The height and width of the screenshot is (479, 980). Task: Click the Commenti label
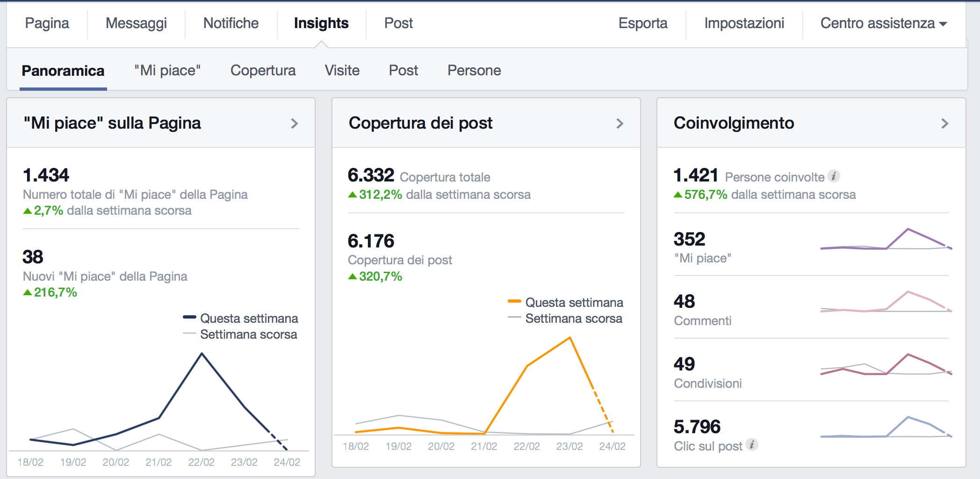click(702, 321)
